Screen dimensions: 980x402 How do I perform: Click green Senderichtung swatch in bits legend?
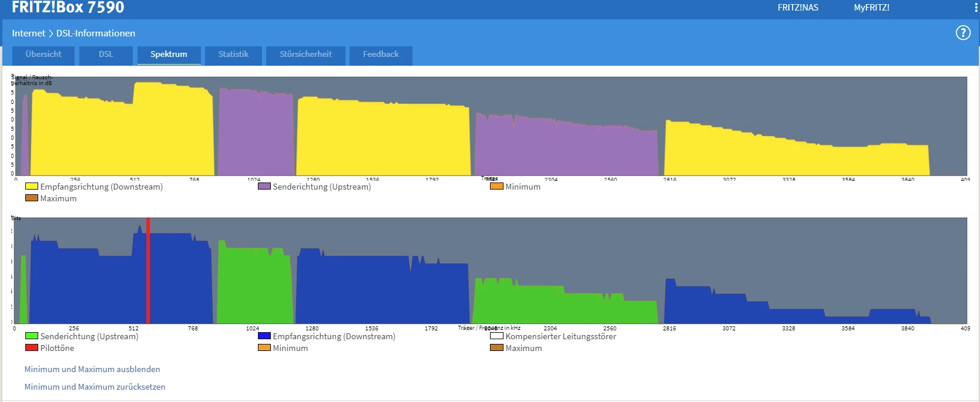[x=32, y=336]
